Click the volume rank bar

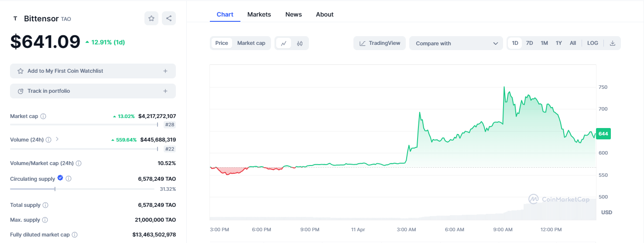coord(84,148)
